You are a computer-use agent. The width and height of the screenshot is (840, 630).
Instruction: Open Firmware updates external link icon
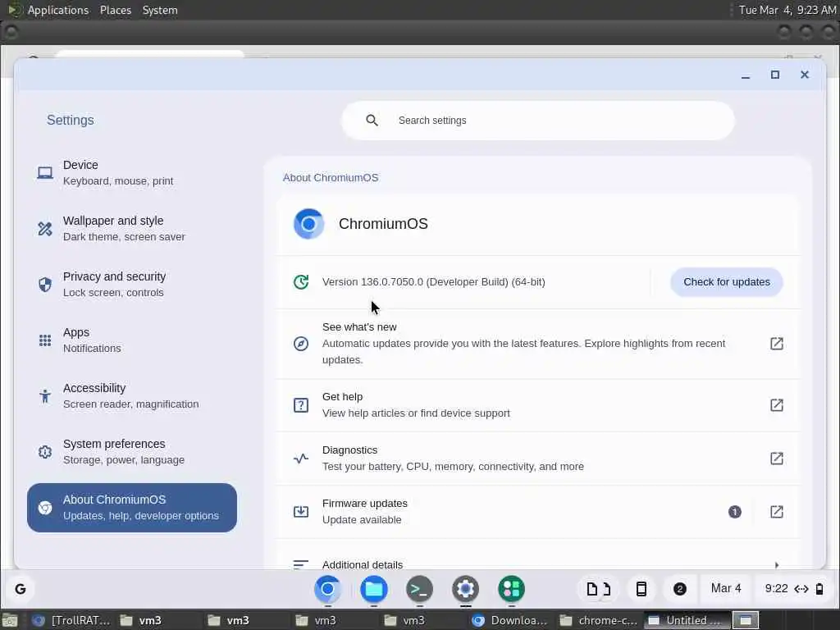click(x=777, y=512)
